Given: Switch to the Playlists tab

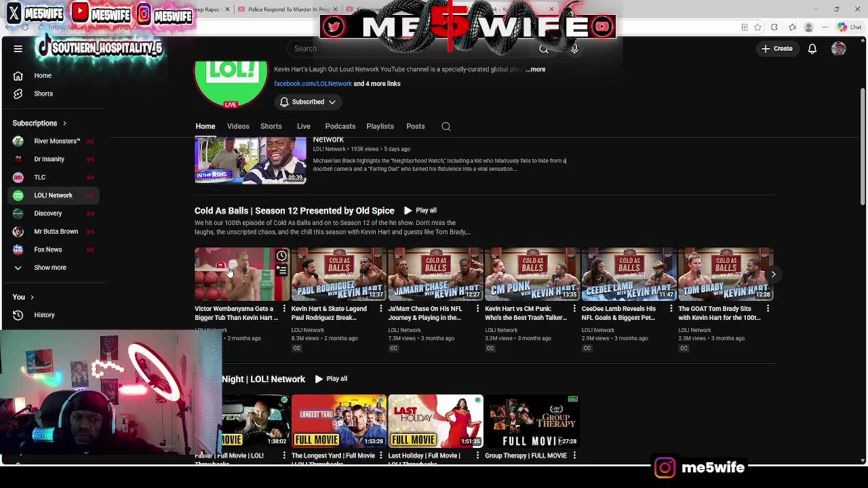Looking at the screenshot, I should [x=380, y=127].
